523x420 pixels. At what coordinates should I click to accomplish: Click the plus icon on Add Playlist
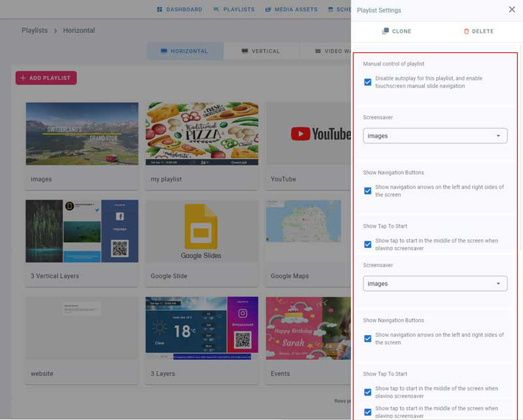(24, 78)
